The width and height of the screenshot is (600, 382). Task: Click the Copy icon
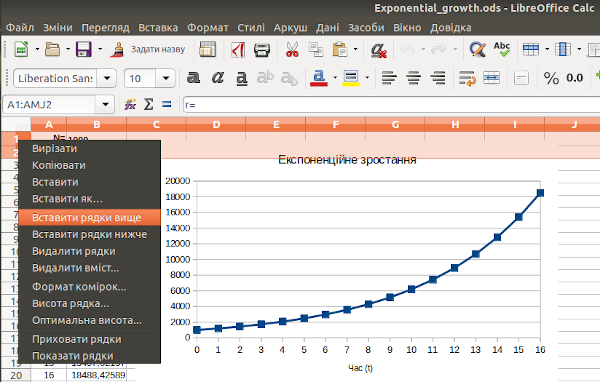(x=316, y=49)
